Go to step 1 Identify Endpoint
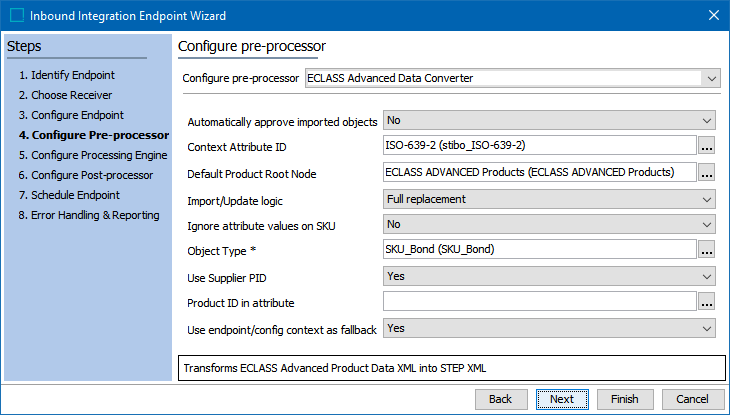 tap(67, 75)
